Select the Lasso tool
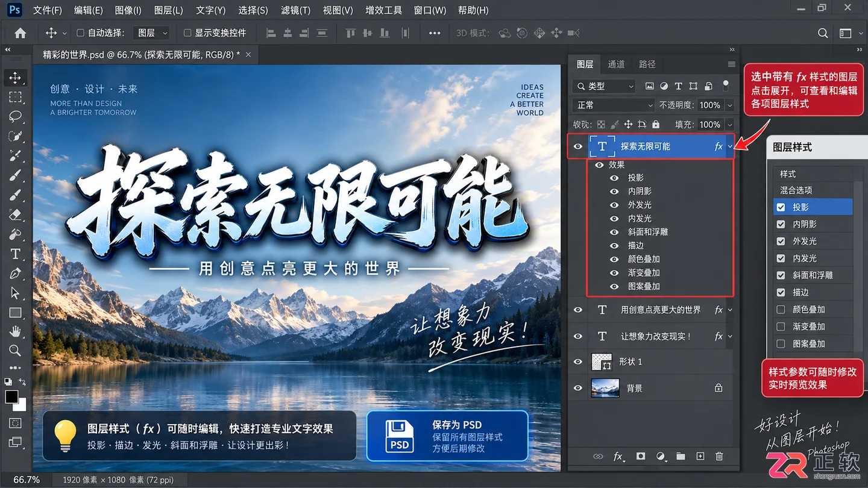Image resolution: width=868 pixels, height=488 pixels. tap(15, 116)
